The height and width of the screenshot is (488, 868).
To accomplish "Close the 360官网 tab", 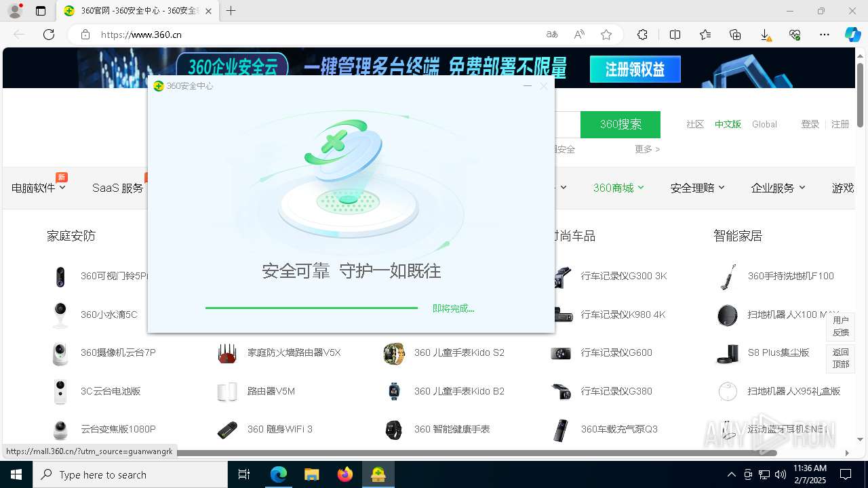I will pyautogui.click(x=208, y=11).
